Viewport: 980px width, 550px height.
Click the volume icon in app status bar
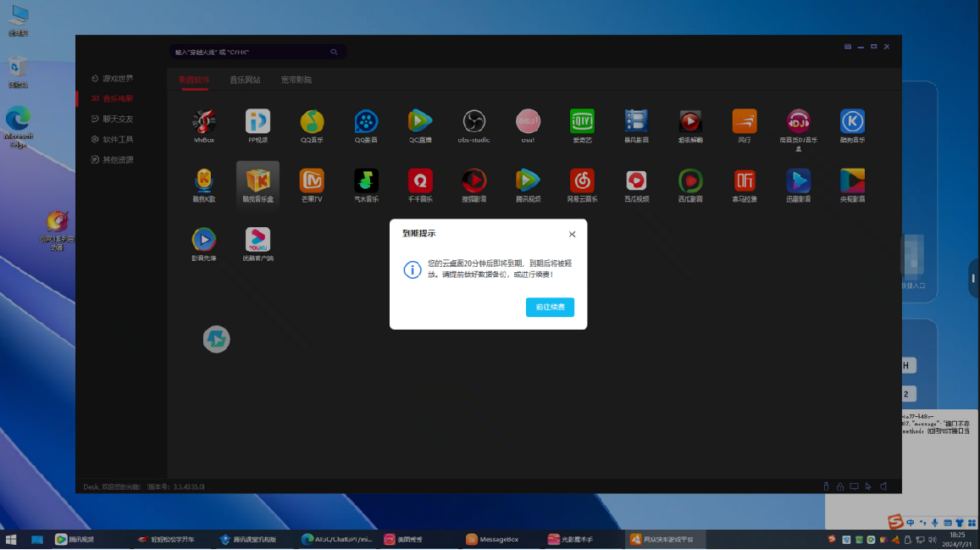click(x=883, y=486)
